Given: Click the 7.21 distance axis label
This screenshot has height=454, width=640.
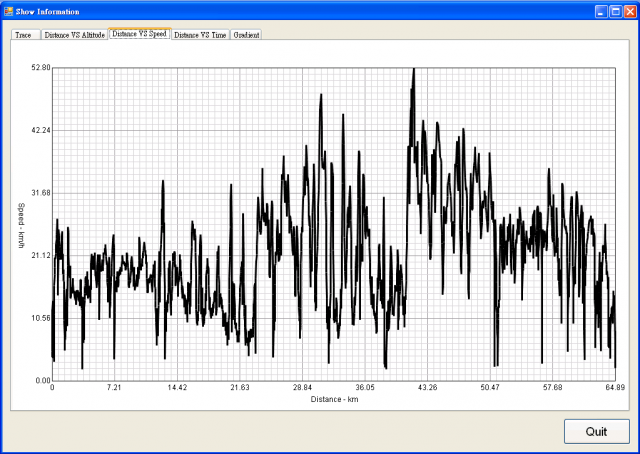Looking at the screenshot, I should [114, 387].
